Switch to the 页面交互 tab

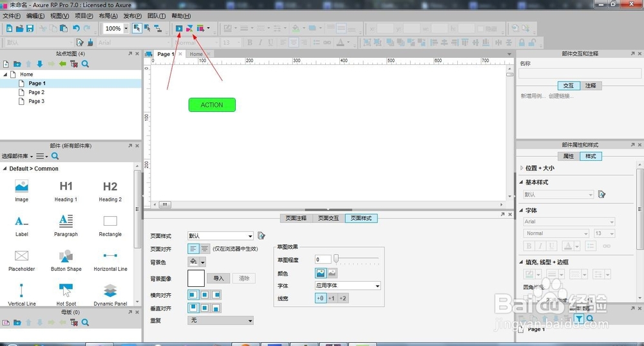click(328, 218)
